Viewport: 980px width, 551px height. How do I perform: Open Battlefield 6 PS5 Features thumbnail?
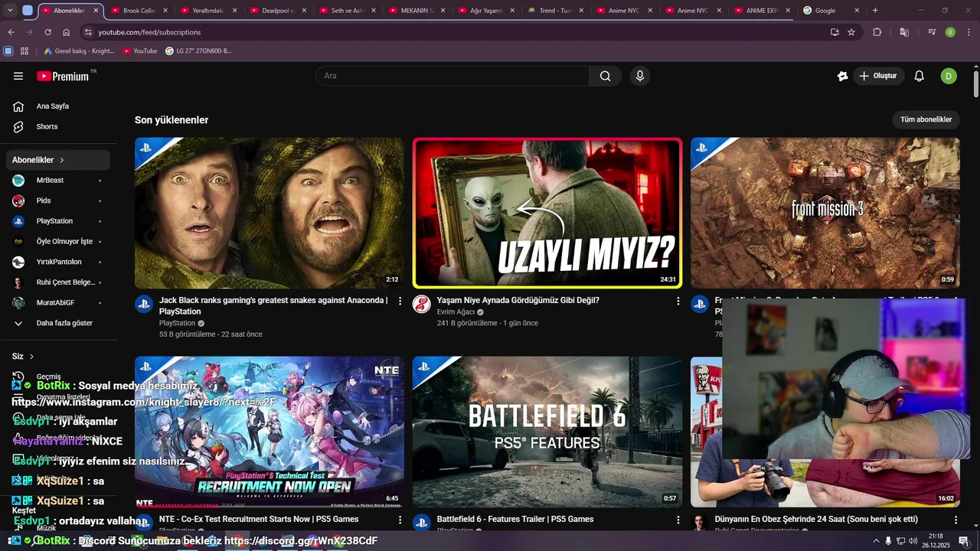pos(547,432)
